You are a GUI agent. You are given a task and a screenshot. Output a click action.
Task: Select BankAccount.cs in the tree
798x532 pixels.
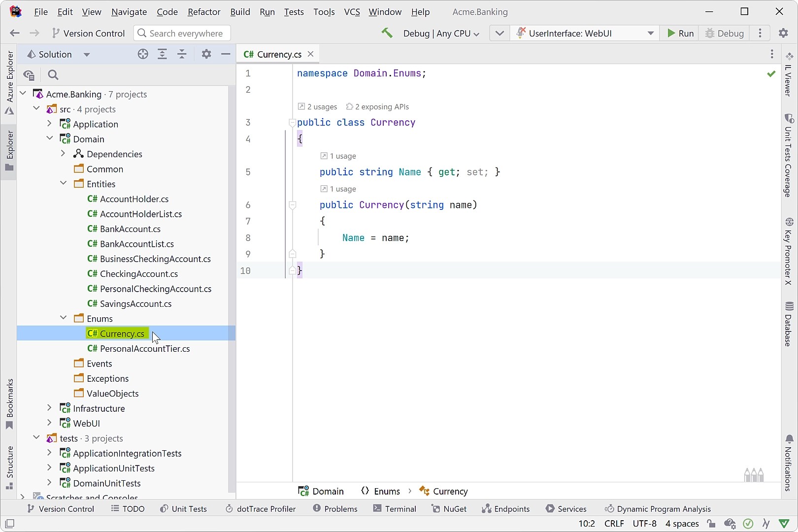pos(130,229)
